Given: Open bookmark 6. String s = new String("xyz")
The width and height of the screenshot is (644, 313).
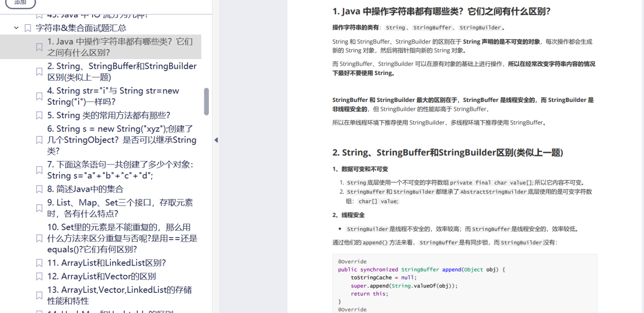Looking at the screenshot, I should pos(122,140).
